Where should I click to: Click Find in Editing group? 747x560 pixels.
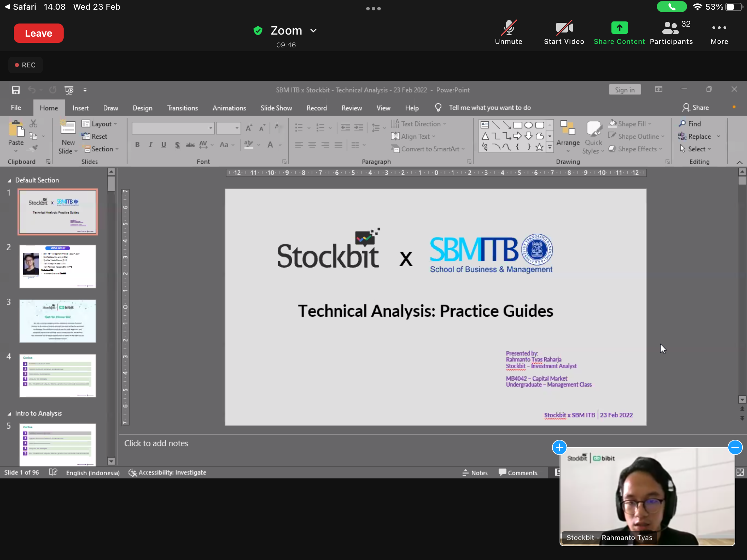pos(690,124)
